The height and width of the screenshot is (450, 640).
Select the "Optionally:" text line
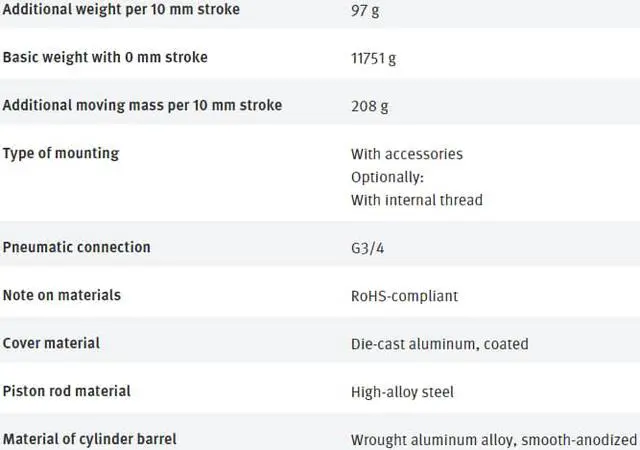point(388,177)
